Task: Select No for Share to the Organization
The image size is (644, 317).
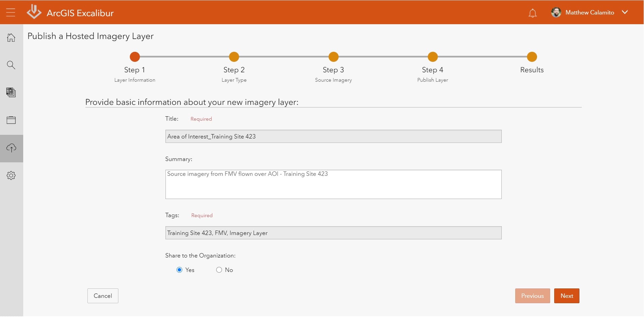Action: click(219, 270)
